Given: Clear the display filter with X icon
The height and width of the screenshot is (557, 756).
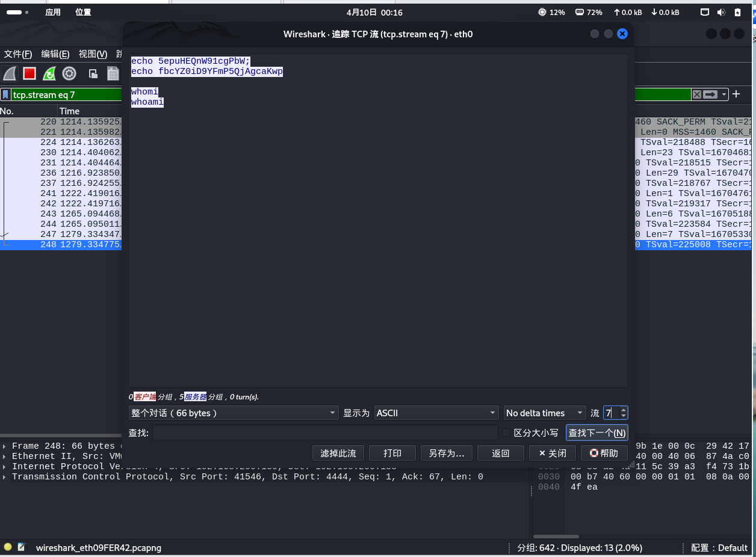Looking at the screenshot, I should [x=696, y=94].
